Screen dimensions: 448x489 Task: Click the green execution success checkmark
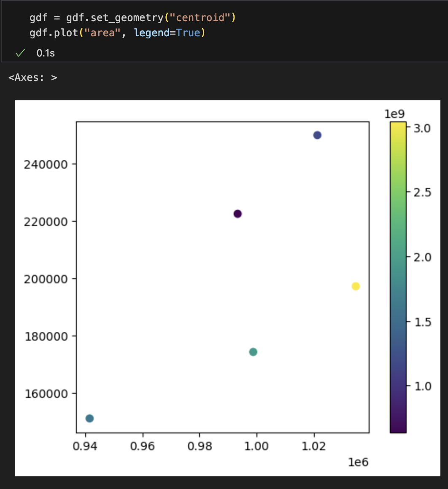pos(19,53)
